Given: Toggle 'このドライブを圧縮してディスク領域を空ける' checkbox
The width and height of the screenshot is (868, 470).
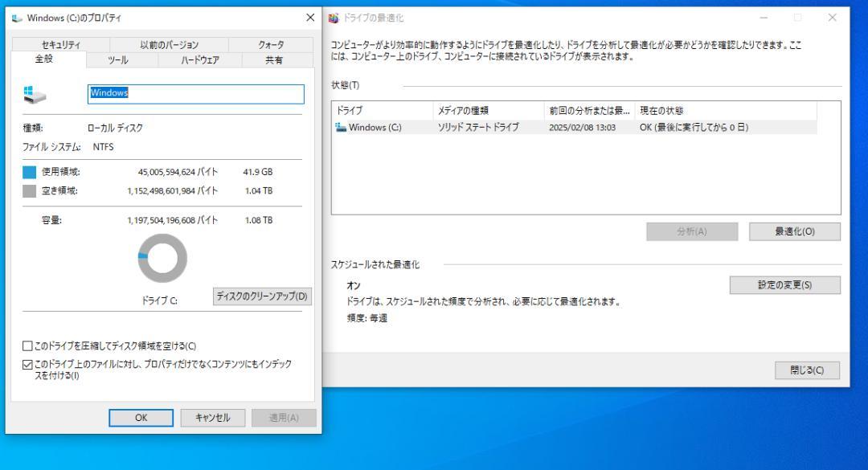Looking at the screenshot, I should (x=27, y=346).
